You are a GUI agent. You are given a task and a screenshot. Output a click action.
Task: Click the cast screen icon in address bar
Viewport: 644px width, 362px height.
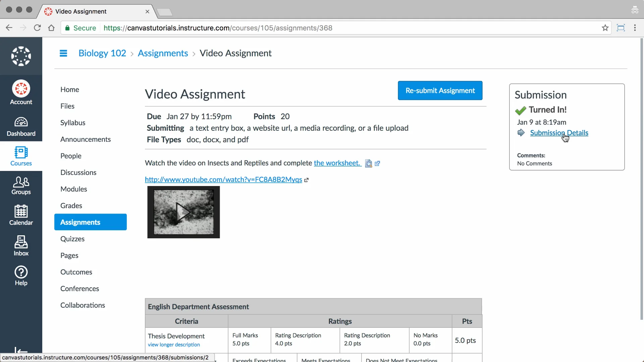point(621,28)
